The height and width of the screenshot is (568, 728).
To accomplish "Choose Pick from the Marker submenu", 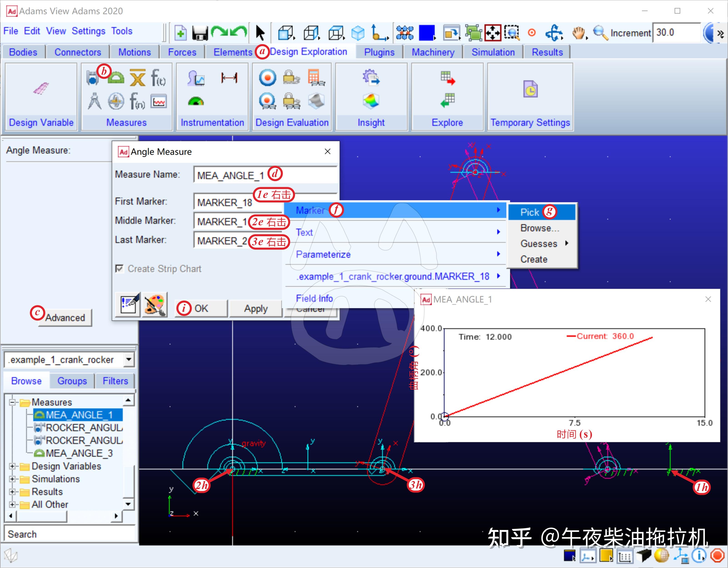I will (x=530, y=212).
